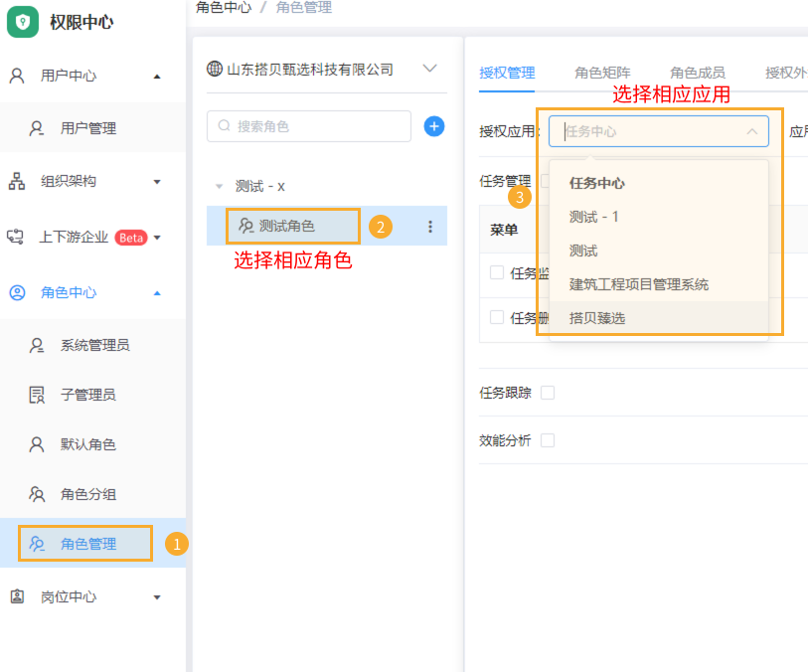The height and width of the screenshot is (672, 808).
Task: Open 子管理员 page
Action: [x=92, y=395]
